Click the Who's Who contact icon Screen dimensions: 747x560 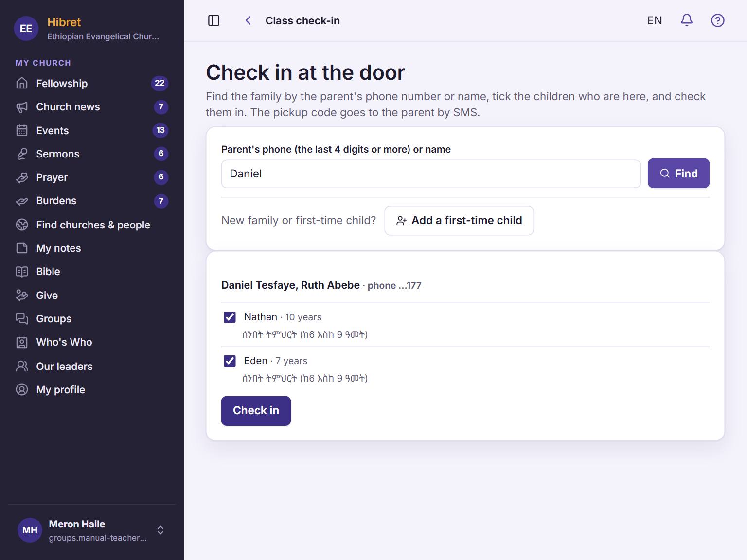pos(22,342)
